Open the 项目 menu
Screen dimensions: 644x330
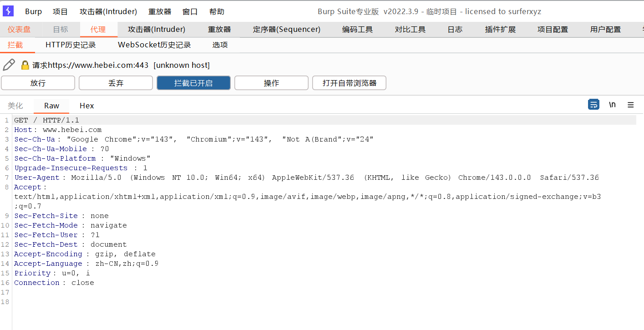(60, 11)
